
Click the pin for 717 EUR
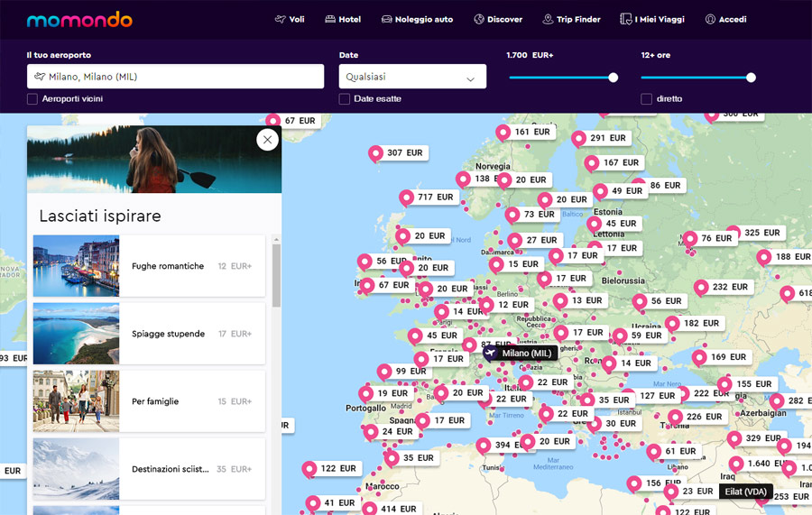coord(406,198)
